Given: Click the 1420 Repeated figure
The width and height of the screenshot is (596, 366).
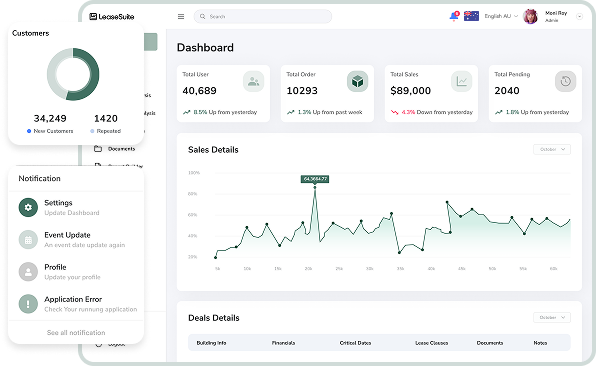Looking at the screenshot, I should pyautogui.click(x=106, y=119).
